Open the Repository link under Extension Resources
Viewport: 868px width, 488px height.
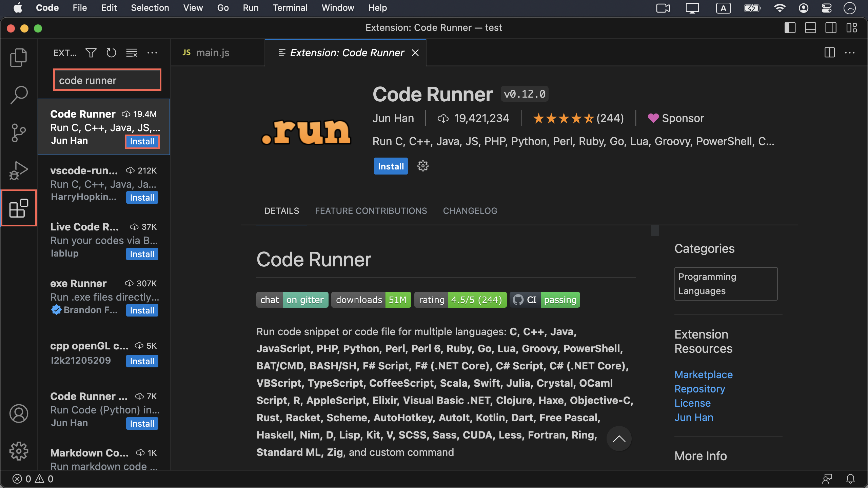coord(699,389)
